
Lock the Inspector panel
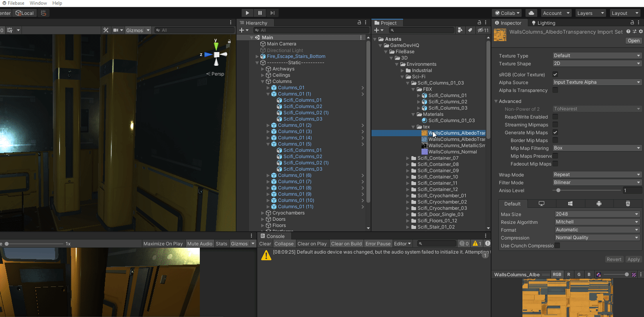coord(632,23)
